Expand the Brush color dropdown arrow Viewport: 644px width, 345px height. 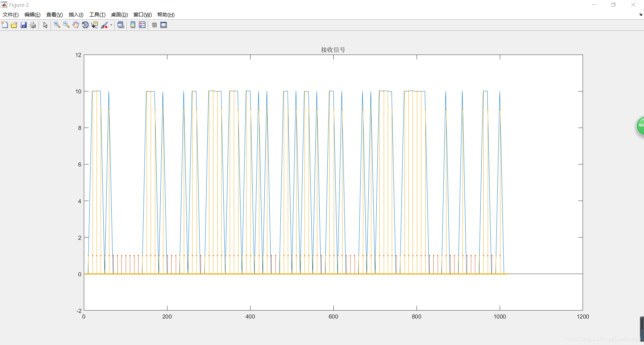point(111,25)
